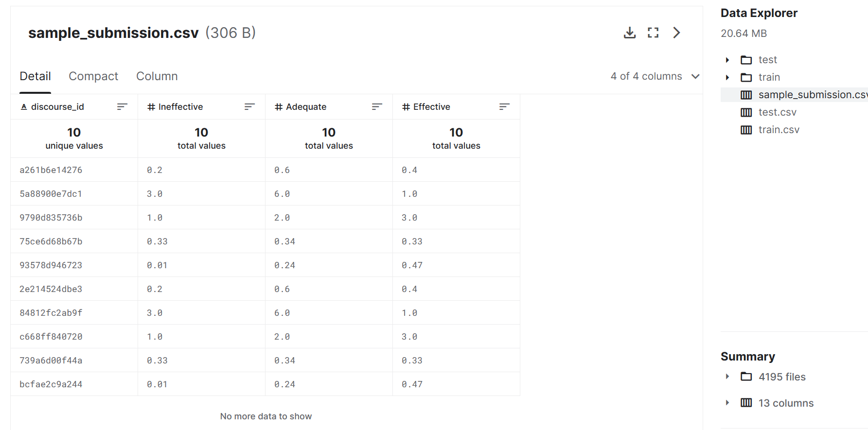
Task: Expand the 13 columns summary item
Action: pos(727,403)
